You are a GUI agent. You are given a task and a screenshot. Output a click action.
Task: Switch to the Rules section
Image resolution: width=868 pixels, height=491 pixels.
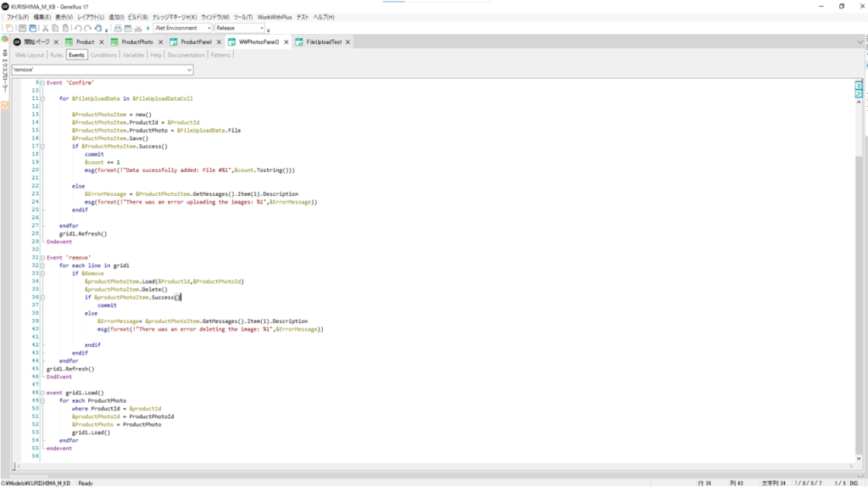(x=57, y=55)
